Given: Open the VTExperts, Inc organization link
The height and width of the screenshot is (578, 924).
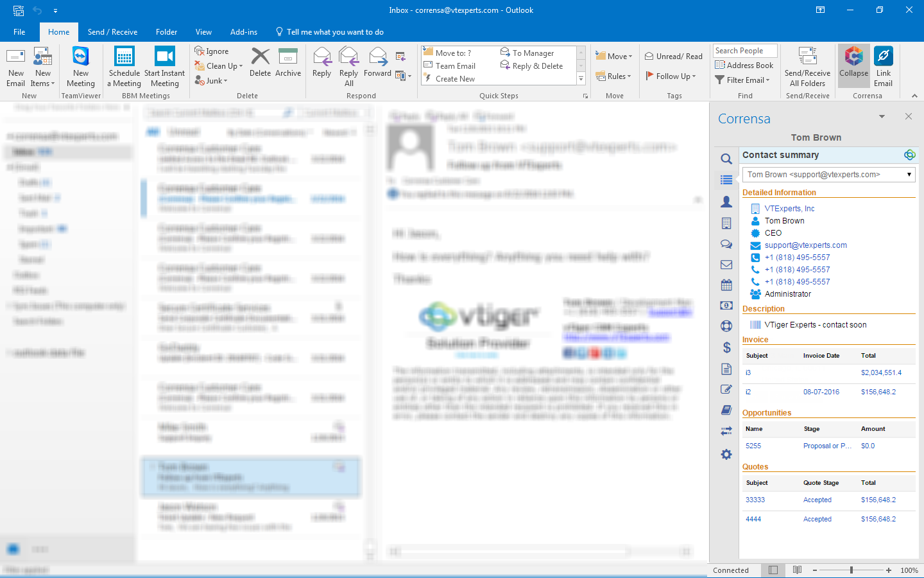Looking at the screenshot, I should pos(789,209).
